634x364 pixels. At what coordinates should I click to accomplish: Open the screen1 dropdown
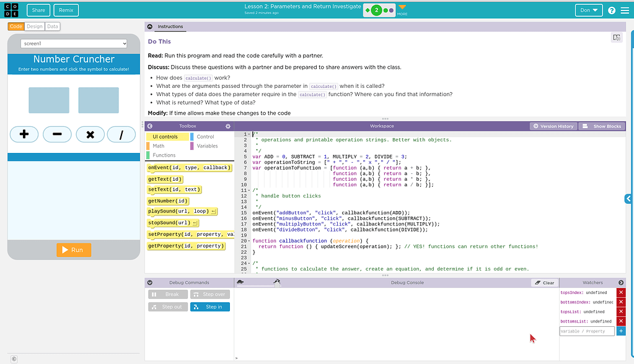tap(74, 43)
